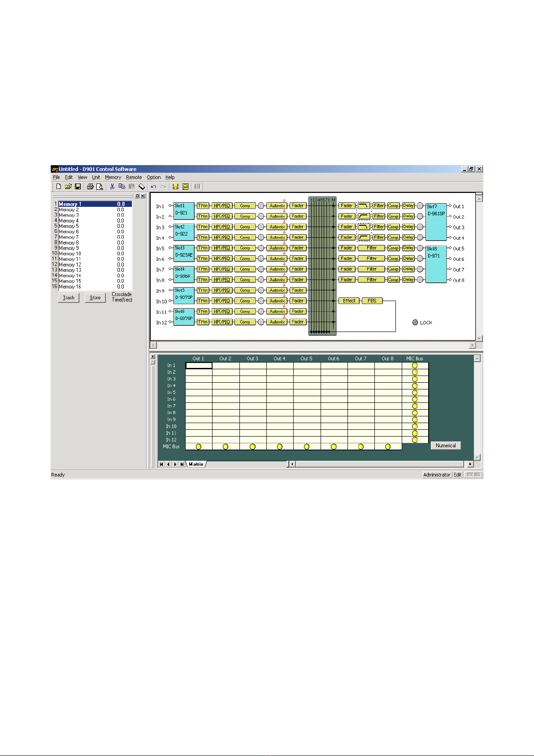Click the gray vertical bars toolbar icon
The image size is (534, 756).
(x=197, y=187)
